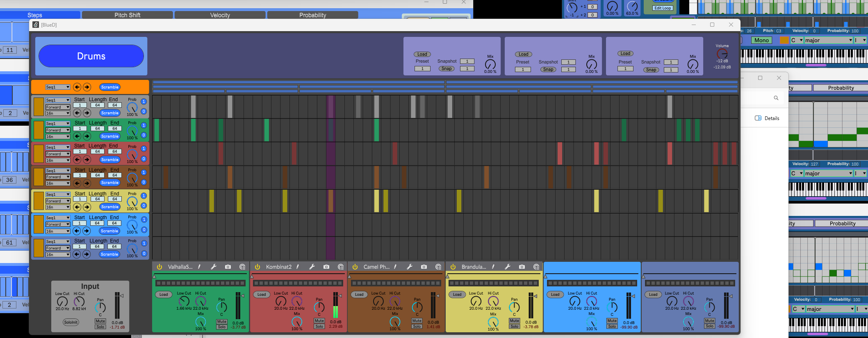Click the blue 0 button in the red row

pyautogui.click(x=144, y=159)
